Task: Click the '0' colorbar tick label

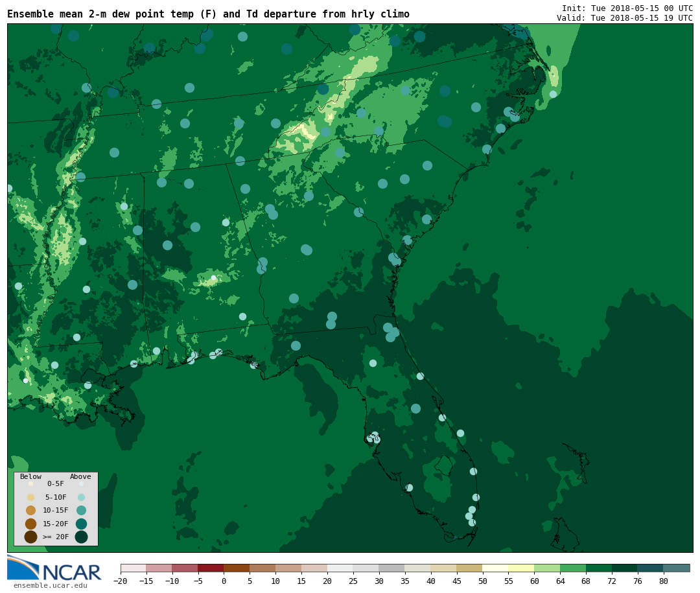Action: click(x=224, y=581)
